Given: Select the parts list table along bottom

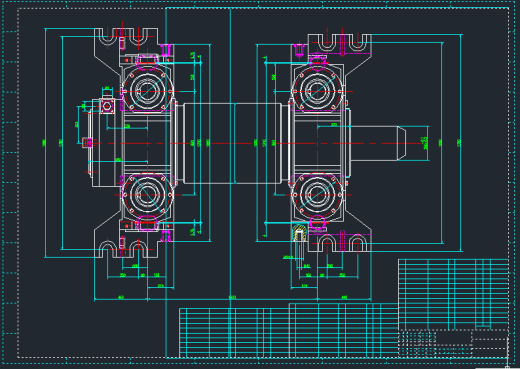Looking at the screenshot, I should pyautogui.click(x=289, y=331).
